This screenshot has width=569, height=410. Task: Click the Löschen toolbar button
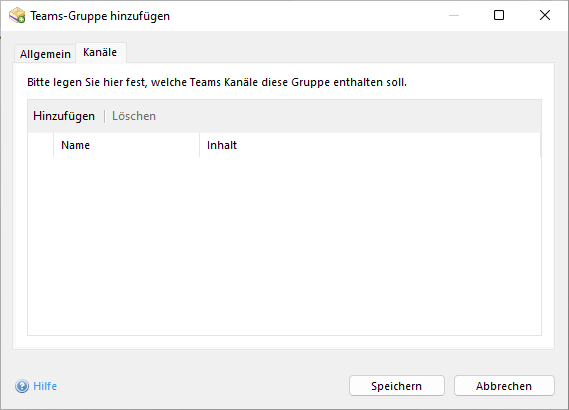point(134,116)
